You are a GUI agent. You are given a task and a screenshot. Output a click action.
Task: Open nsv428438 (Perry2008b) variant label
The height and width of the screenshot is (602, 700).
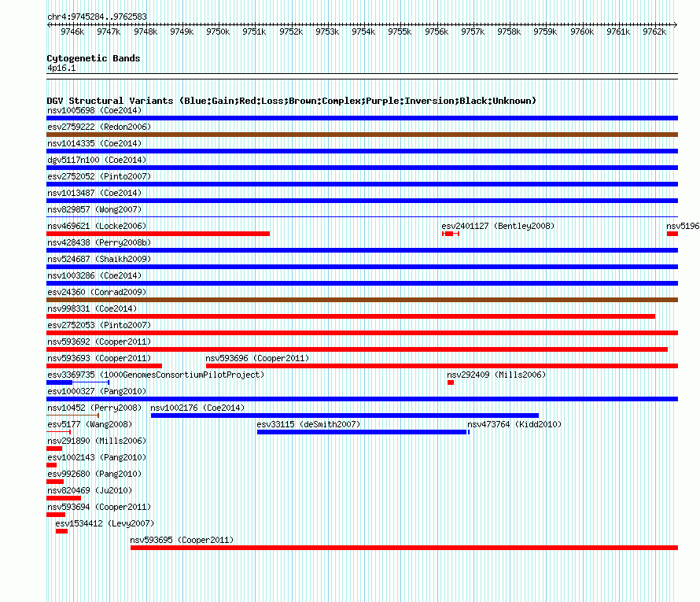tap(99, 242)
